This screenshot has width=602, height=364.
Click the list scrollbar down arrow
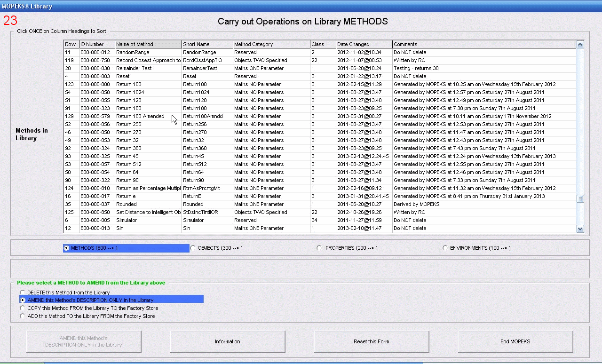pyautogui.click(x=580, y=229)
